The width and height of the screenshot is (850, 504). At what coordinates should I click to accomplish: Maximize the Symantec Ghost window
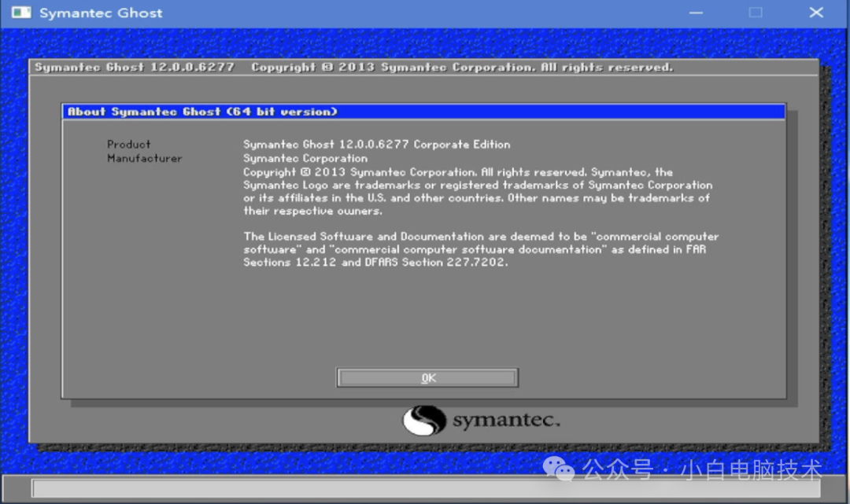pos(756,13)
